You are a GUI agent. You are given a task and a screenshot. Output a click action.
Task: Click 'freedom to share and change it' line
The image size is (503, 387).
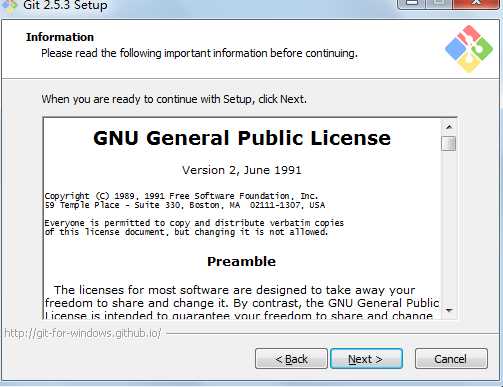242,303
